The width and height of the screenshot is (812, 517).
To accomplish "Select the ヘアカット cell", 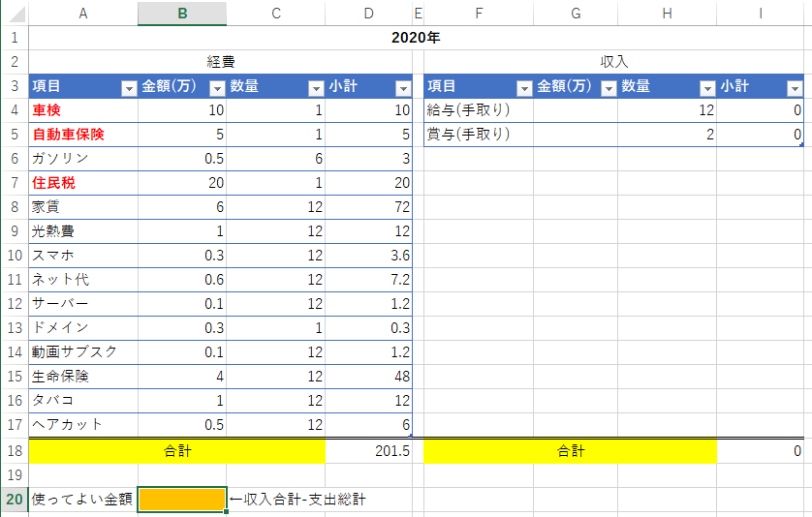I will click(83, 425).
